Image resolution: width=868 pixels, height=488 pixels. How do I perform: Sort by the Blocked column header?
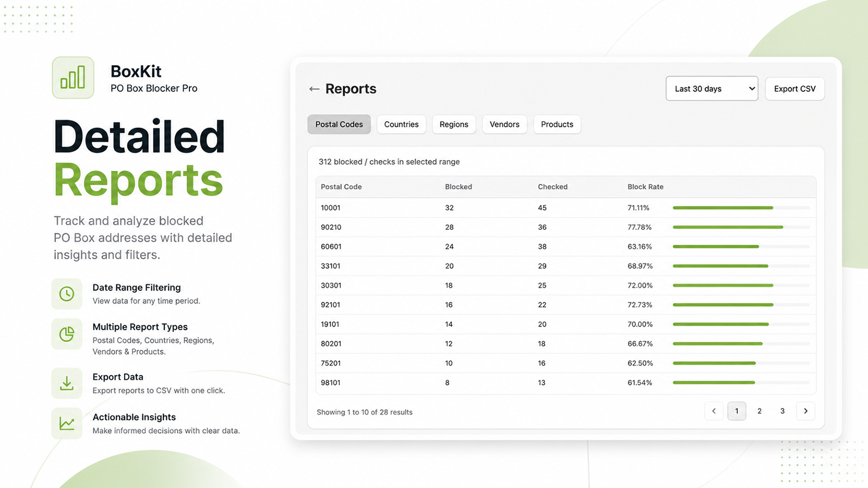click(458, 187)
